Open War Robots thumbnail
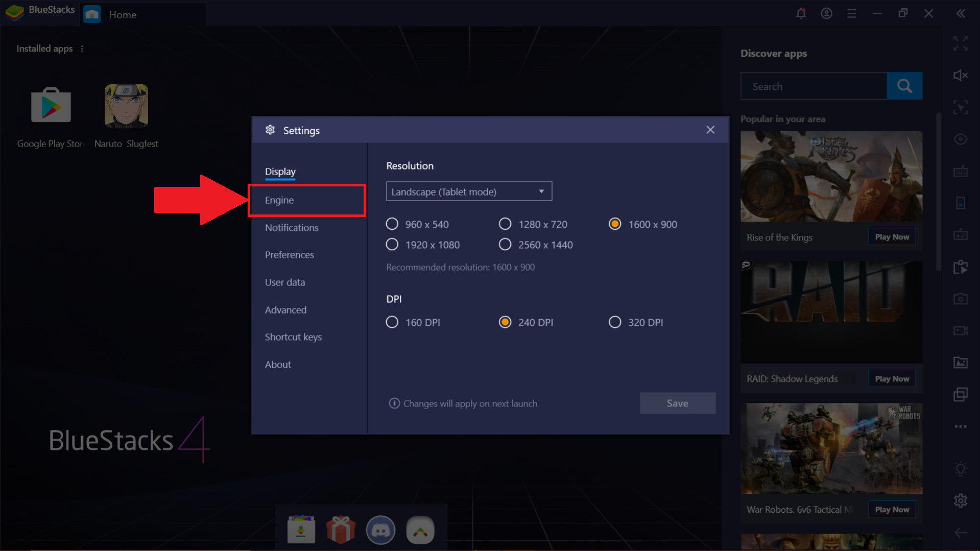 [x=831, y=448]
